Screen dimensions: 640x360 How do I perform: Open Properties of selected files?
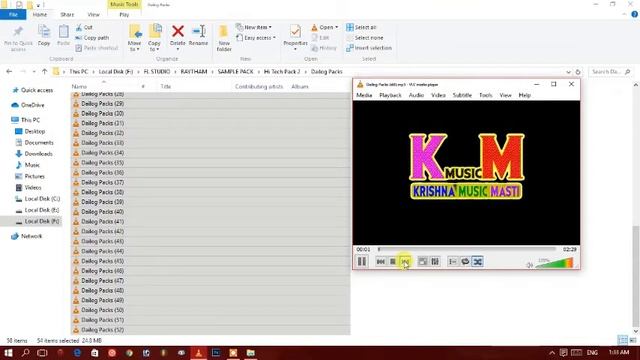click(x=295, y=37)
